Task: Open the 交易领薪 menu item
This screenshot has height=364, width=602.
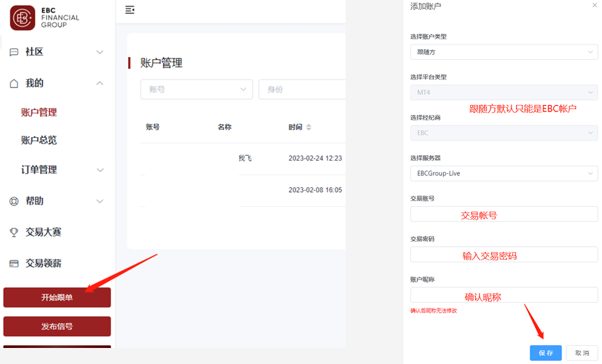Action: coord(43,263)
